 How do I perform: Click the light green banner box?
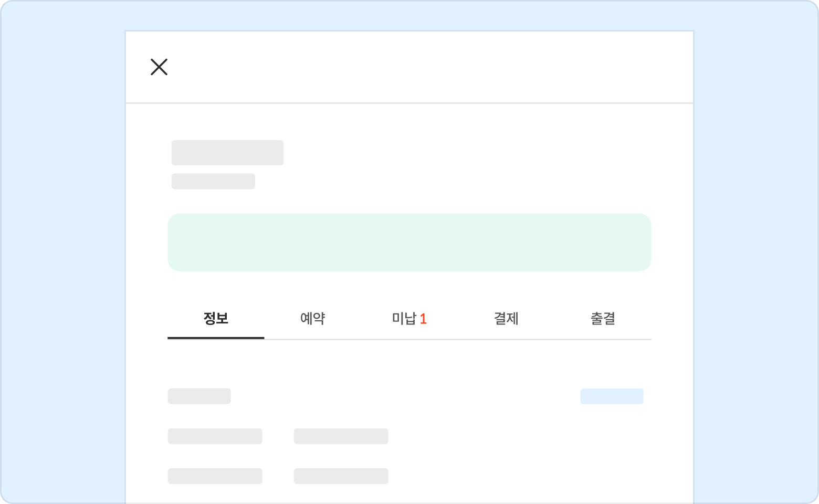409,243
